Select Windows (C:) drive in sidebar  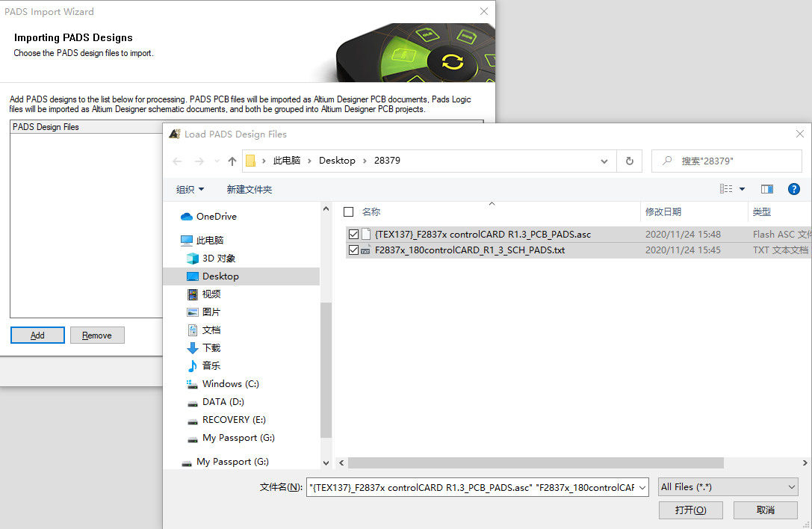click(x=230, y=384)
